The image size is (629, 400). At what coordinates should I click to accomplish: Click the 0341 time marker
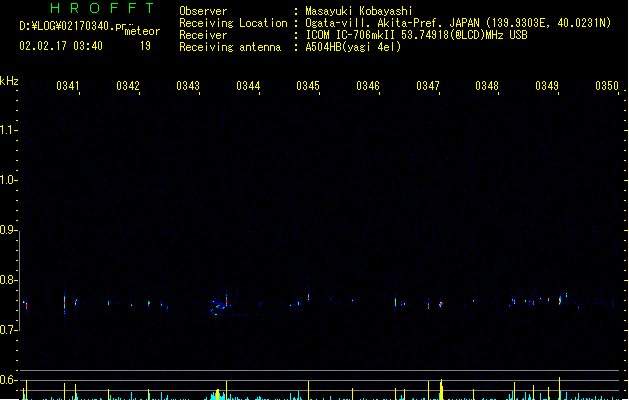68,86
